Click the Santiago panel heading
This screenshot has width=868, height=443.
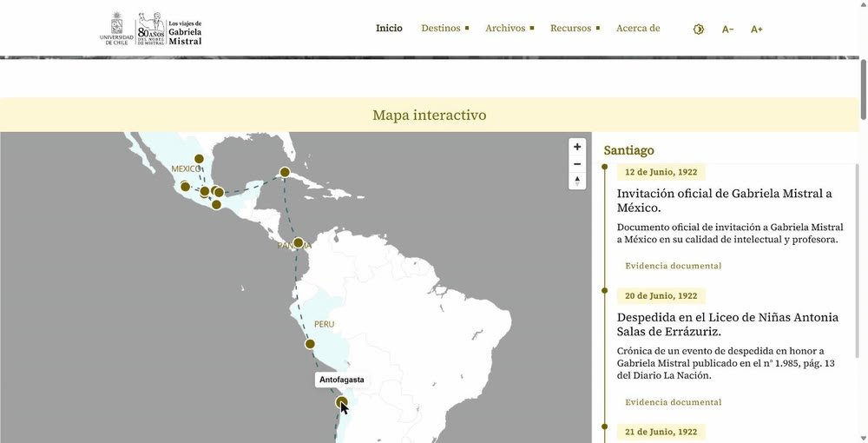click(x=628, y=150)
